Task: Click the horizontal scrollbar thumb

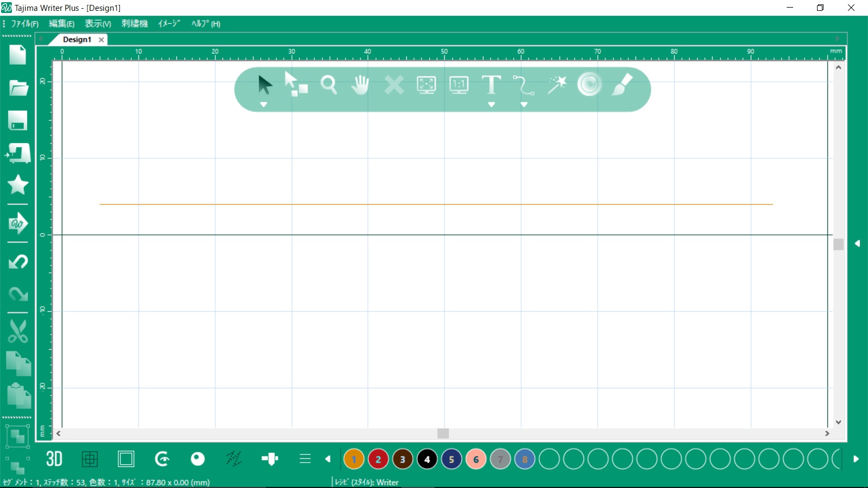Action: (443, 433)
